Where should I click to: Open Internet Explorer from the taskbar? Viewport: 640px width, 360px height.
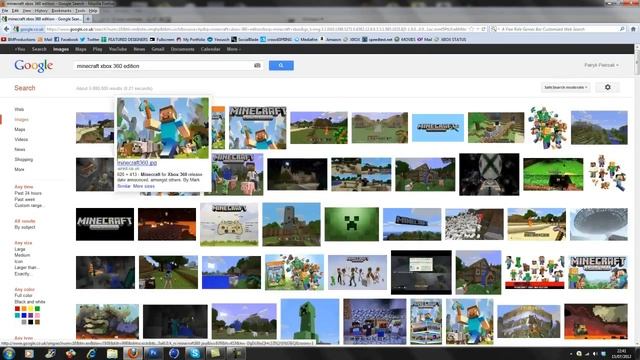click(91, 353)
